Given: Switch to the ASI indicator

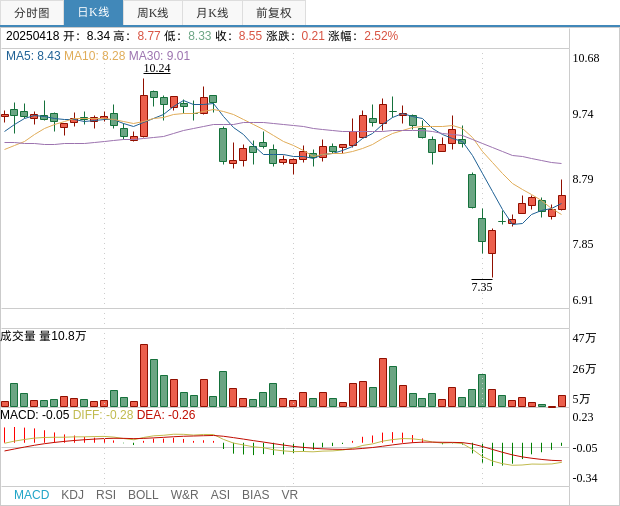Looking at the screenshot, I should 220,494.
